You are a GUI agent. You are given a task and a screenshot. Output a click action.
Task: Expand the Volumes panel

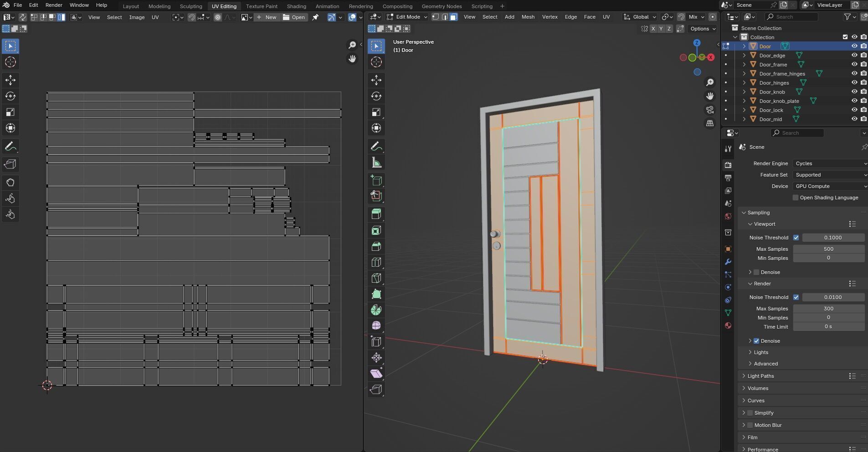[x=758, y=388]
